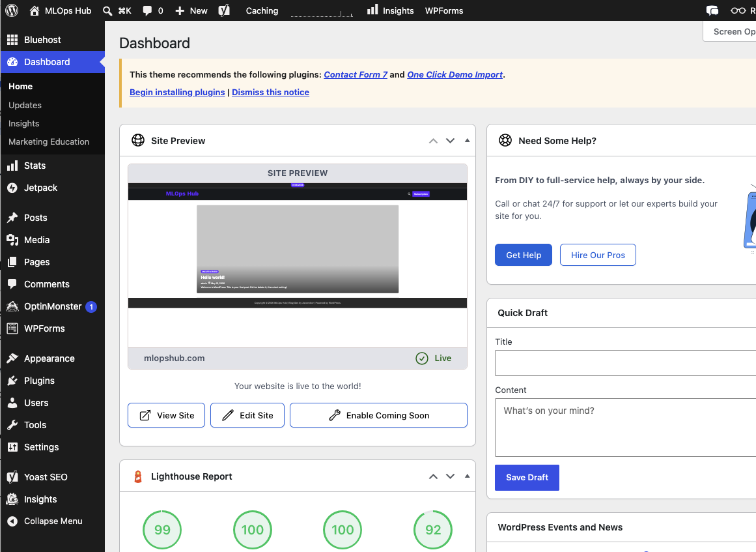The width and height of the screenshot is (756, 552).
Task: Move the Site Preview widget down
Action: (451, 141)
